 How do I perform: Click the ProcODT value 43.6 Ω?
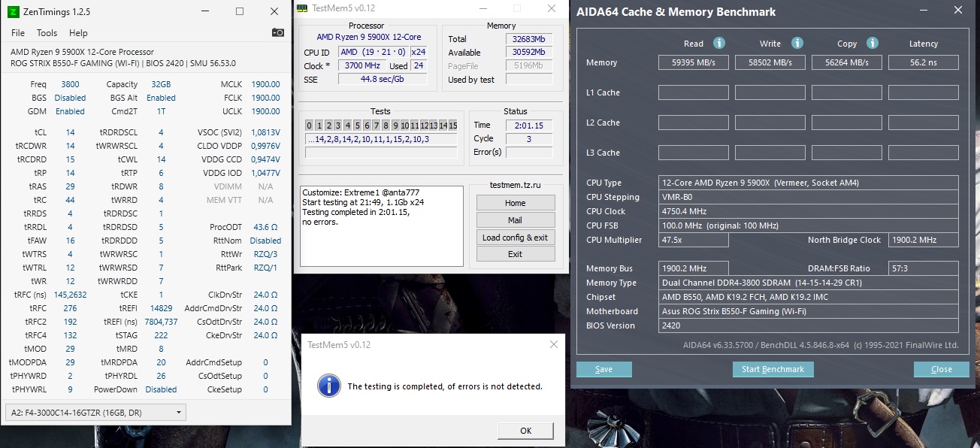point(265,227)
